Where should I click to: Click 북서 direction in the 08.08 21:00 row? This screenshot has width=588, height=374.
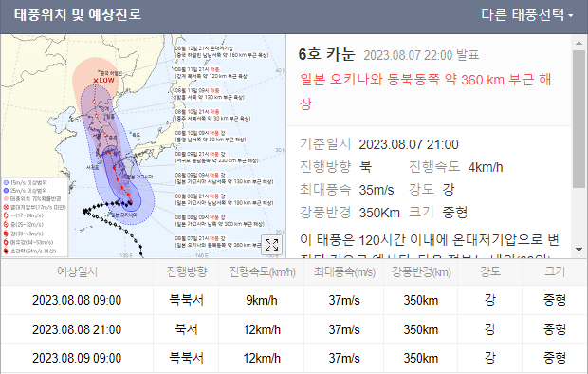(x=186, y=329)
